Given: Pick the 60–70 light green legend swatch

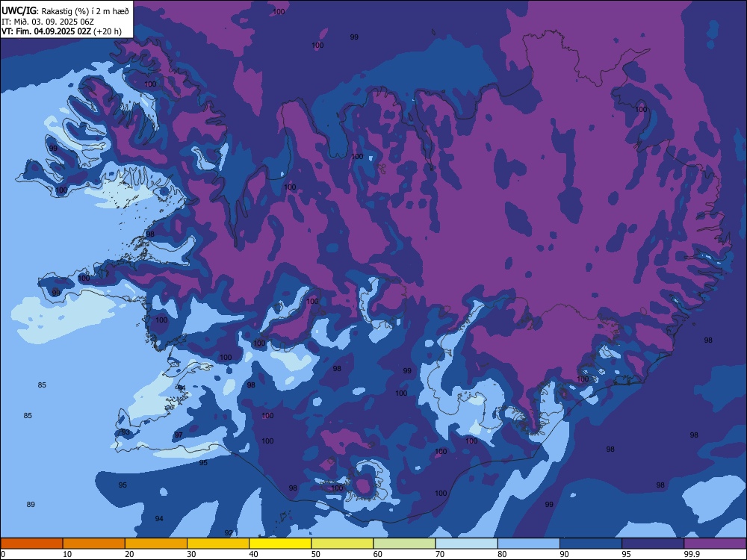Looking at the screenshot, I should coord(404,544).
